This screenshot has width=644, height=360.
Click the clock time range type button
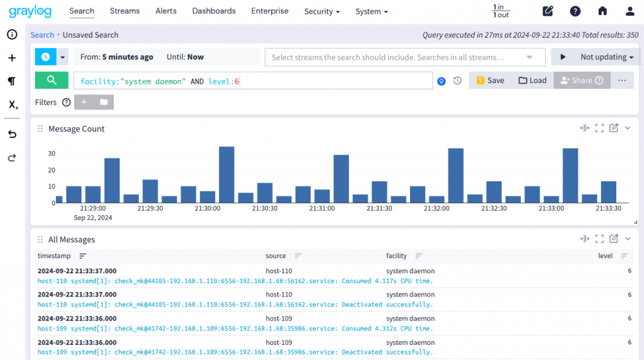click(x=45, y=57)
